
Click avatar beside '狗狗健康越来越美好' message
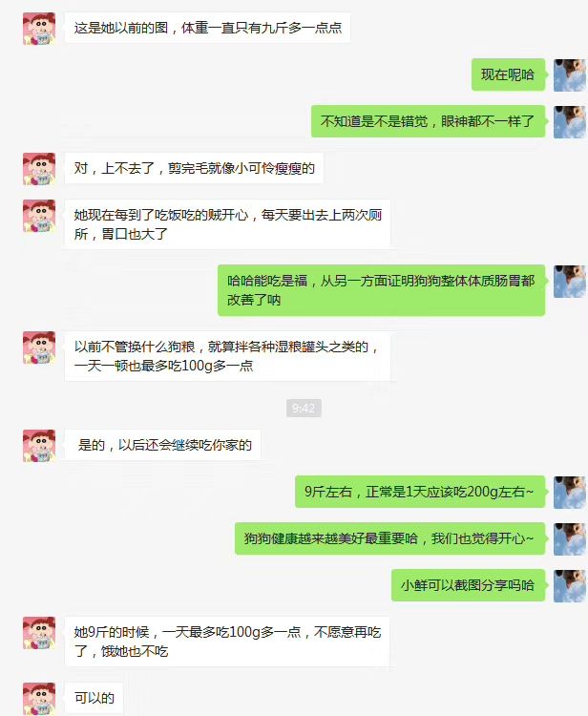point(570,539)
